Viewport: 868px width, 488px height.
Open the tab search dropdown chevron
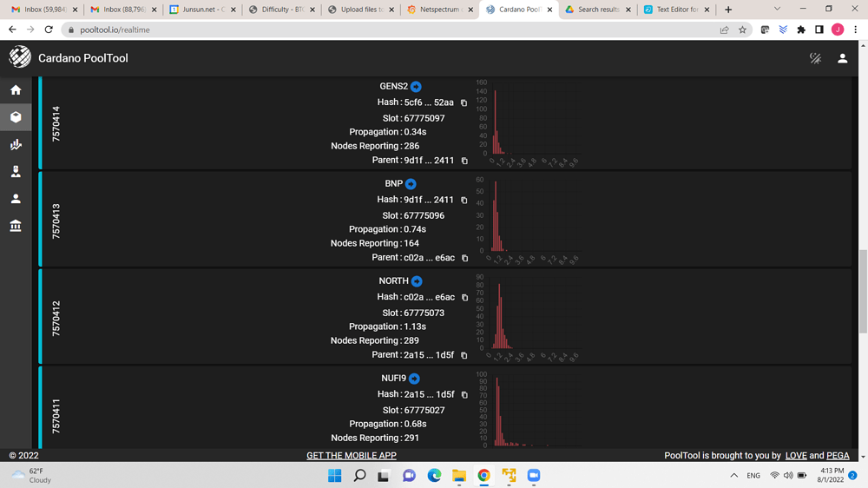click(777, 9)
